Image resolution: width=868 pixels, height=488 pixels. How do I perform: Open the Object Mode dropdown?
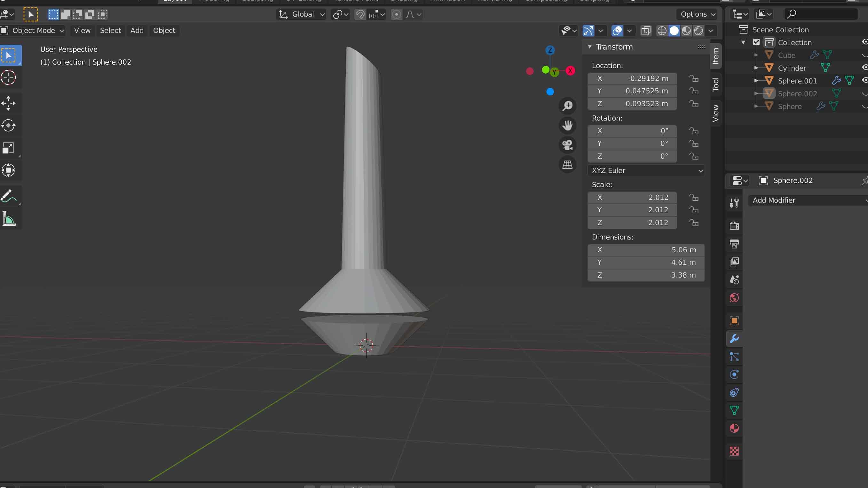click(33, 30)
